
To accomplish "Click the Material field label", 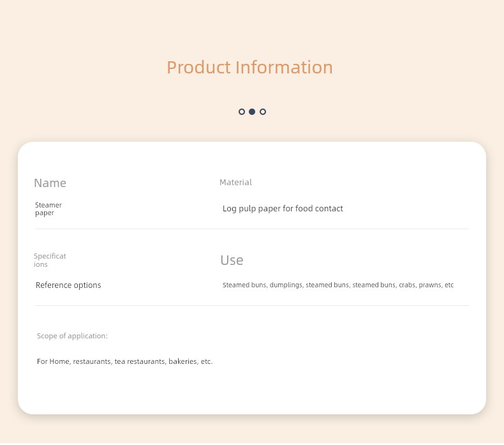I will [x=235, y=183].
